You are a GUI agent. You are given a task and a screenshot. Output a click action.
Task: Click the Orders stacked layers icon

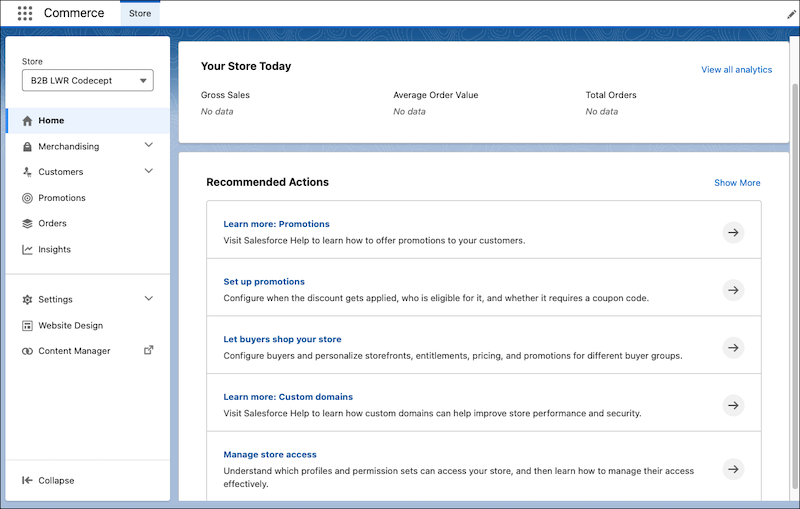click(28, 223)
